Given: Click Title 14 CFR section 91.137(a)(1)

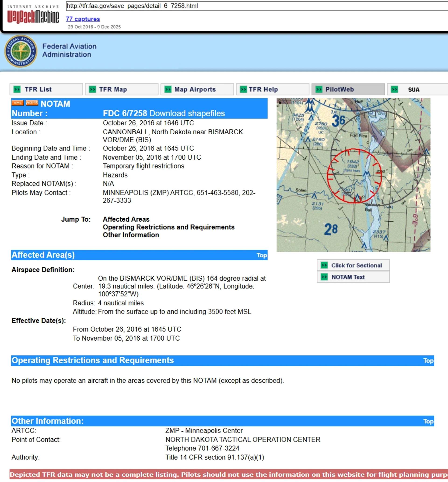Looking at the screenshot, I should point(215,457).
